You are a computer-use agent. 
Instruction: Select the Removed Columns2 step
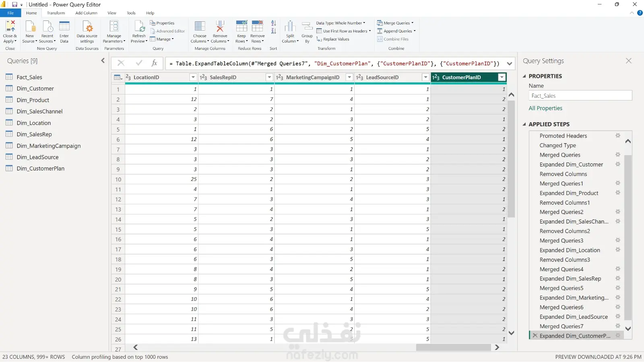pos(565,231)
